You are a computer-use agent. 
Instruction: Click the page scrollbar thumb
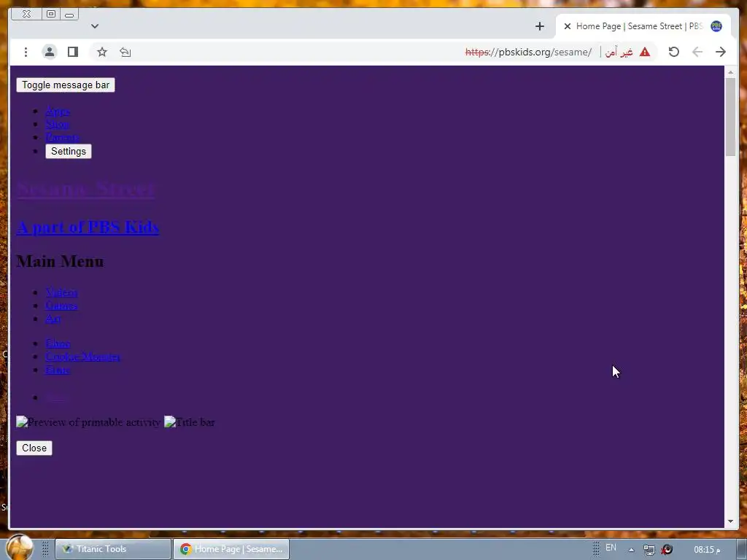730,117
